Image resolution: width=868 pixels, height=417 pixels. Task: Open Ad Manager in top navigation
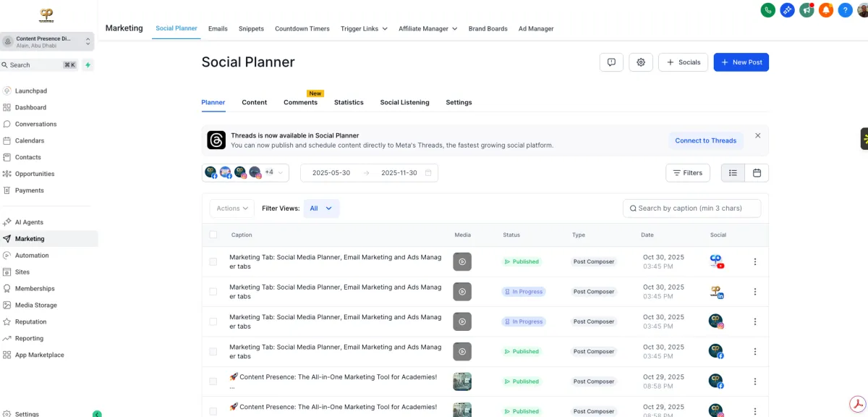point(536,29)
